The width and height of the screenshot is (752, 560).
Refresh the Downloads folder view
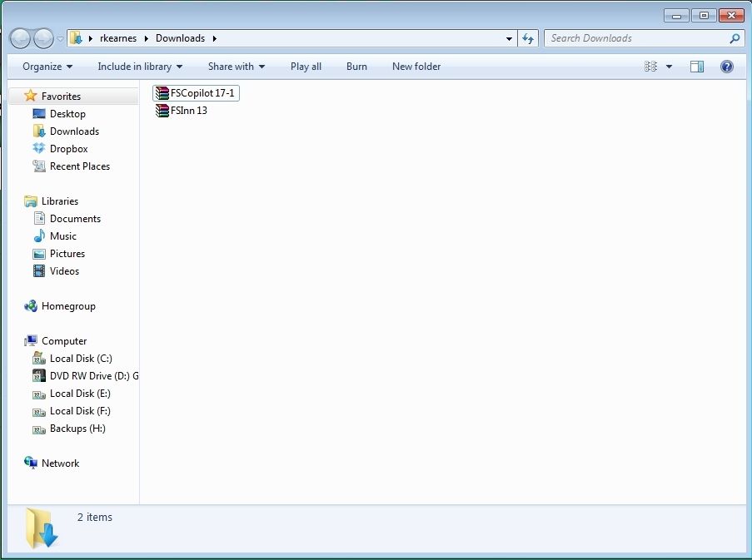(528, 38)
